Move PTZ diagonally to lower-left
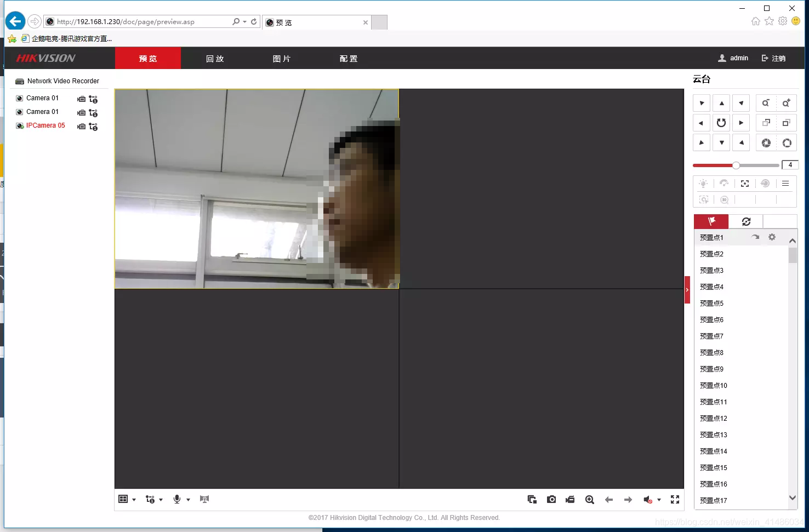 coord(702,142)
